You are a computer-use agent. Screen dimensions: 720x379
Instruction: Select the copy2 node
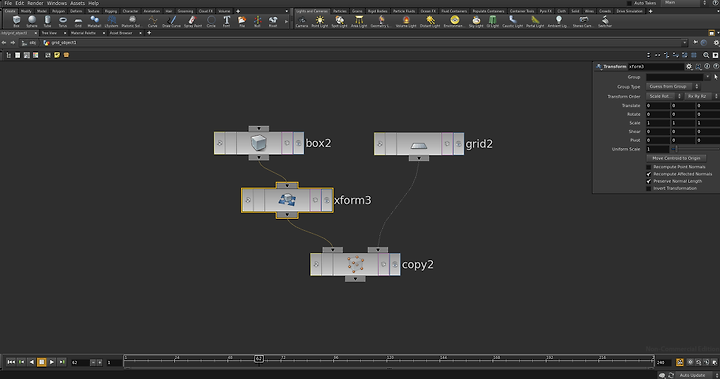(x=355, y=265)
